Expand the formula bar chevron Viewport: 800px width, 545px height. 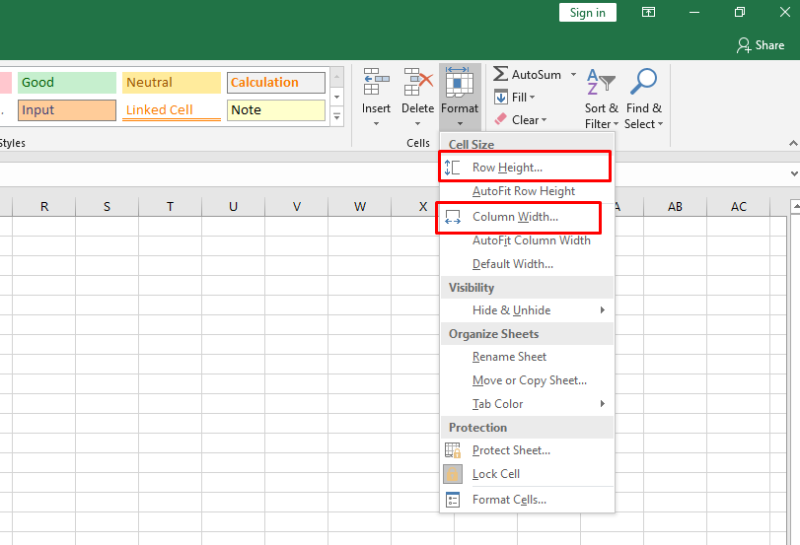(x=794, y=174)
